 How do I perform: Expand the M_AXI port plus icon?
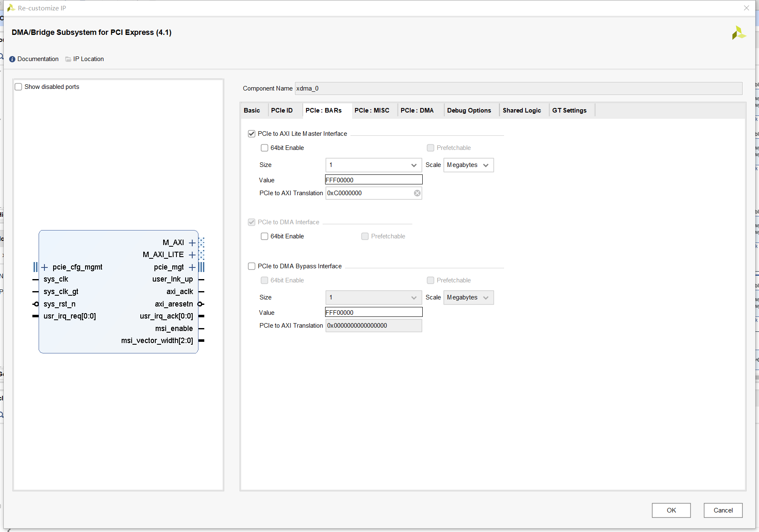[192, 243]
